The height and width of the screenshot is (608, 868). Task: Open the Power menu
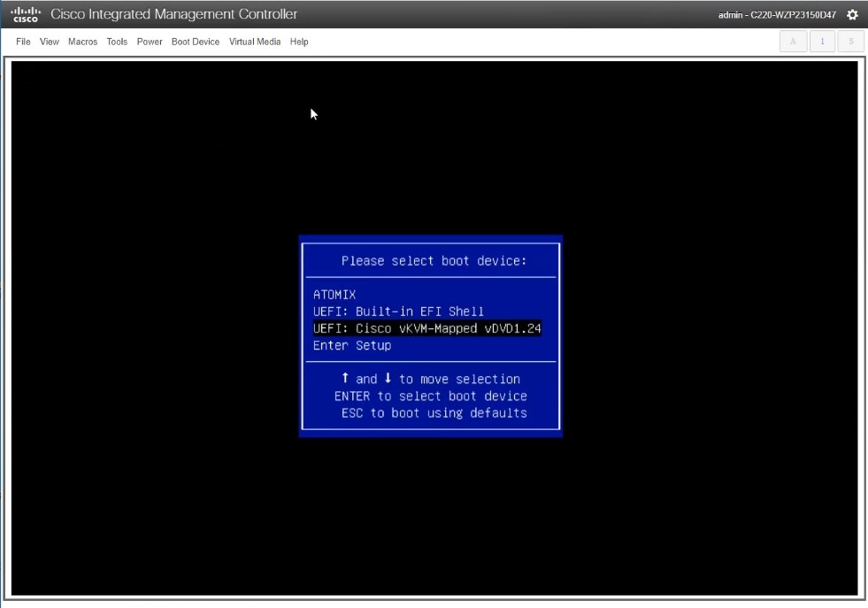click(150, 42)
